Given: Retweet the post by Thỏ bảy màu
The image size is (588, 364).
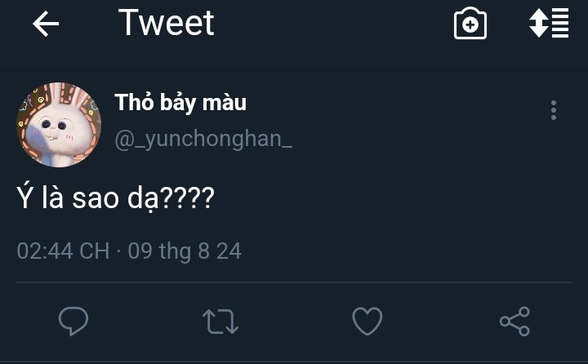Looking at the screenshot, I should (220, 321).
